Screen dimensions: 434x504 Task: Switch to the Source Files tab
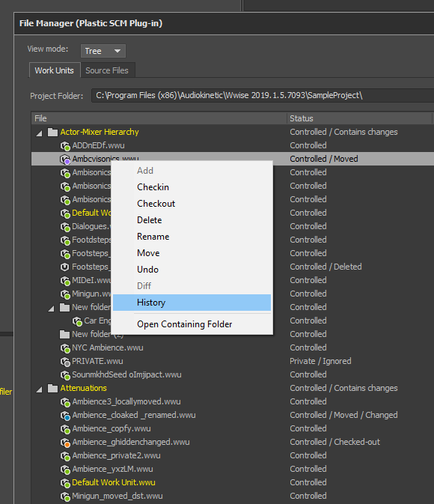coord(107,70)
